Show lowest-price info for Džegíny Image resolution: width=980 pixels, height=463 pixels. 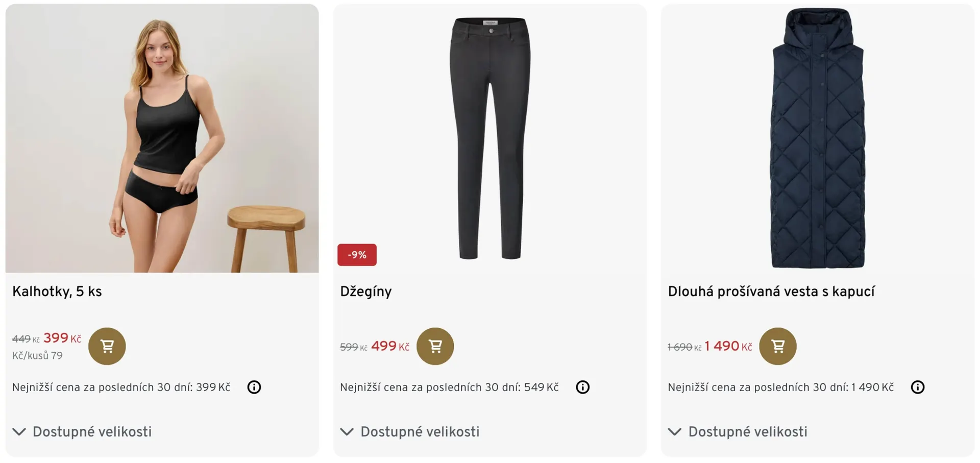pyautogui.click(x=582, y=387)
